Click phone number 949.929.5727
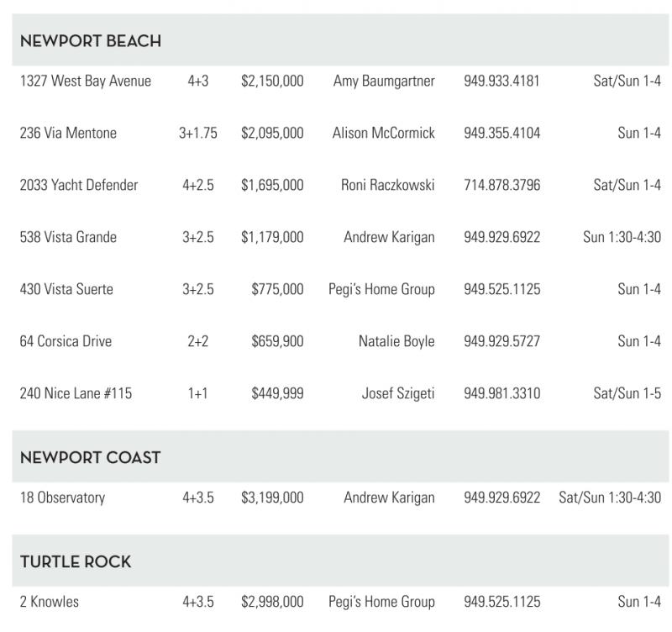 click(x=501, y=342)
